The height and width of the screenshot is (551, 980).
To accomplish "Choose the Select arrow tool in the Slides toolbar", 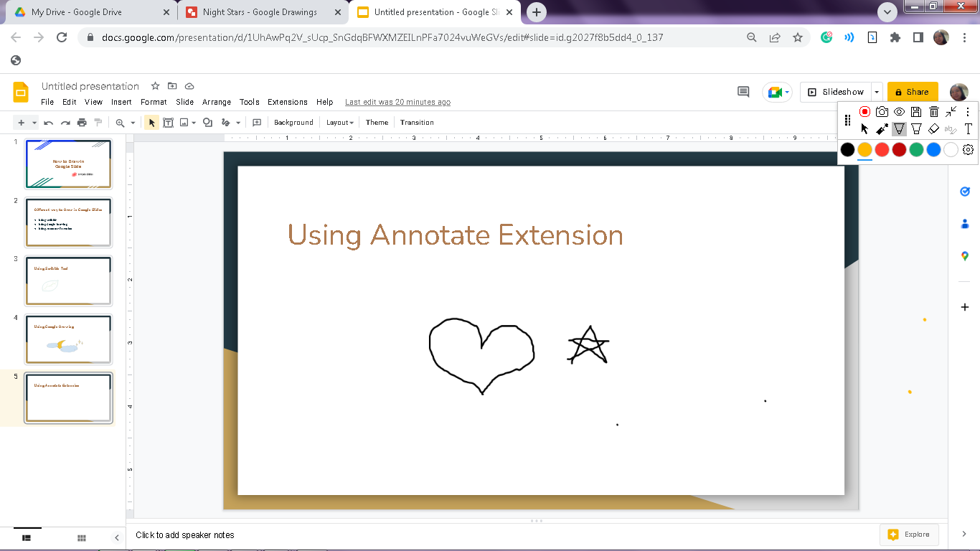I will 151,123.
